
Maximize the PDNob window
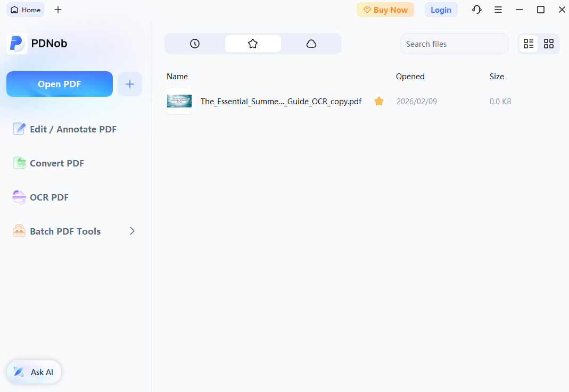click(541, 10)
